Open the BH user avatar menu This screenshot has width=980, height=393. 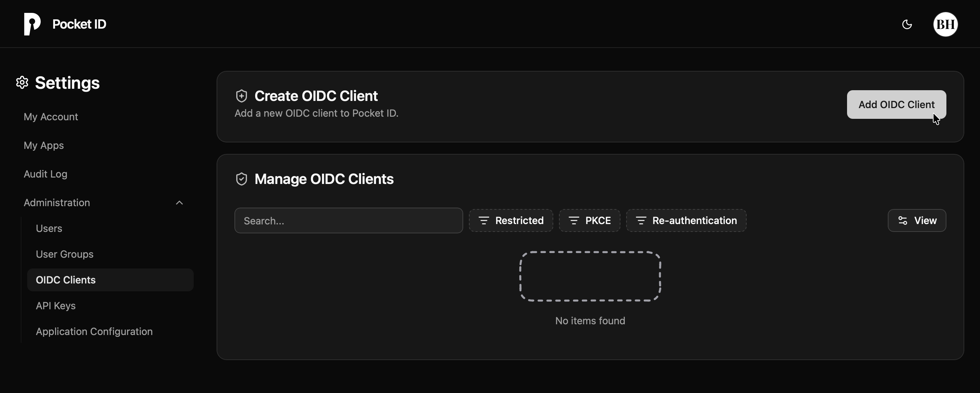(x=946, y=24)
